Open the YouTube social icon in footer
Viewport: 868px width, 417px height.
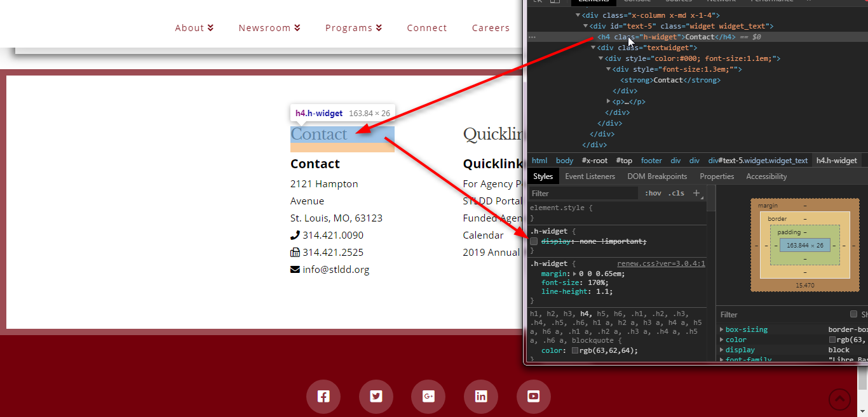pyautogui.click(x=534, y=397)
